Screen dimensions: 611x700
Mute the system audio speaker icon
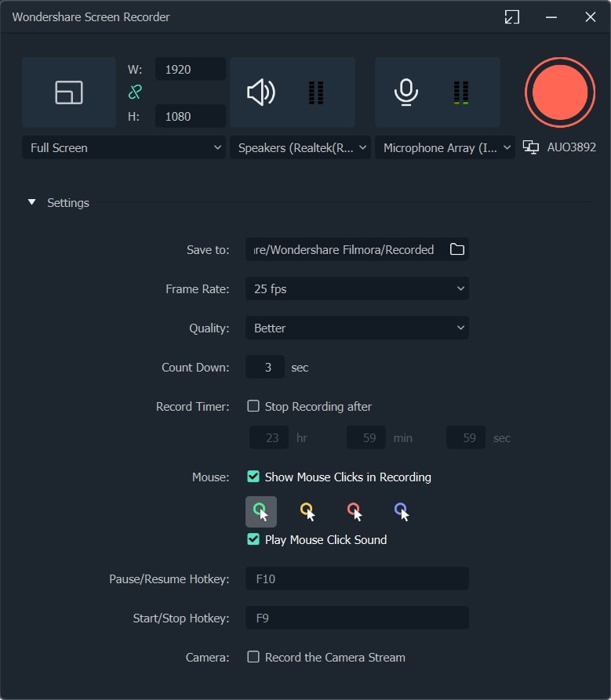tap(261, 92)
